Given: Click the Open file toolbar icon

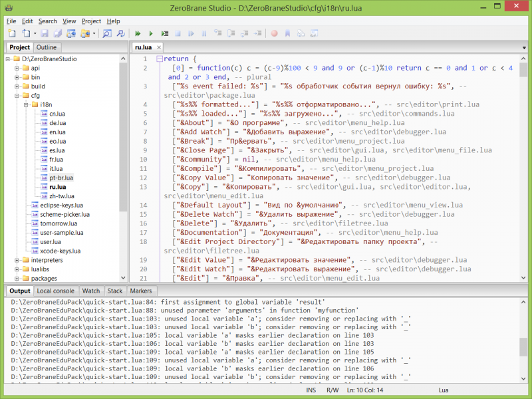Looking at the screenshot, I should click(26, 33).
